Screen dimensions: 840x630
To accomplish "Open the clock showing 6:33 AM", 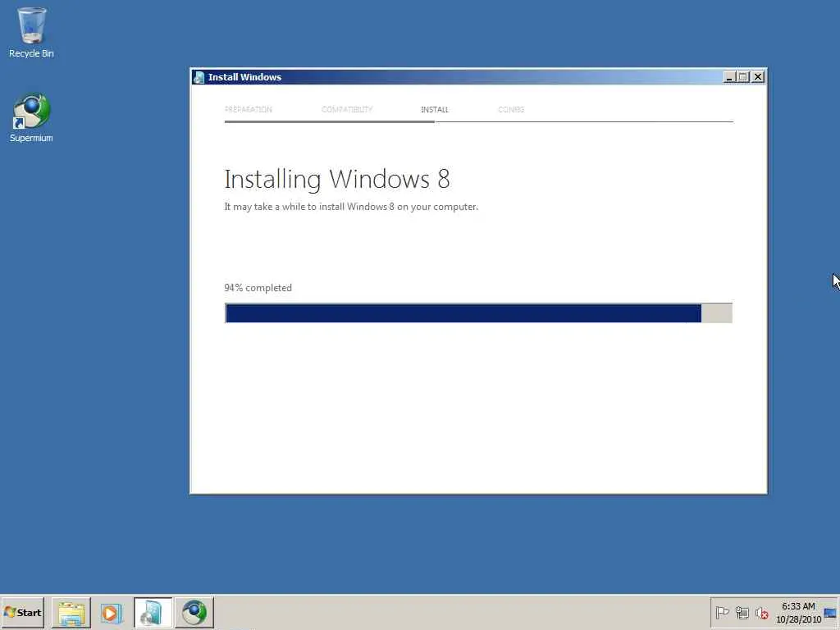I will (x=798, y=606).
